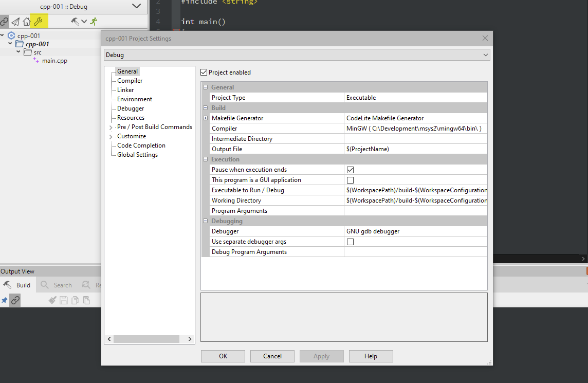Click the home icon in workspace toolbar
This screenshot has height=383, width=588.
(x=26, y=22)
